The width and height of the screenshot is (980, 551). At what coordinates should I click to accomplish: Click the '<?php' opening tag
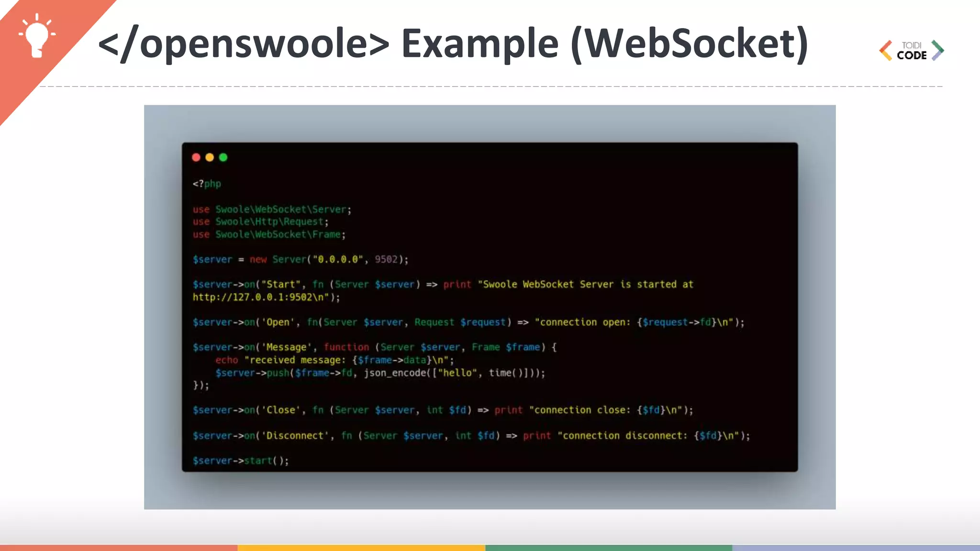[207, 184]
